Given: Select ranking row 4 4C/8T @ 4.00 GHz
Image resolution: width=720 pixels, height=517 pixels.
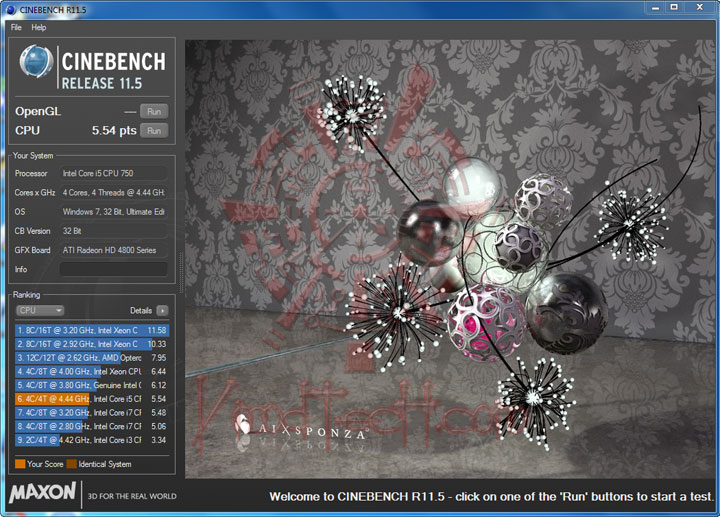Looking at the screenshot, I should [x=92, y=371].
